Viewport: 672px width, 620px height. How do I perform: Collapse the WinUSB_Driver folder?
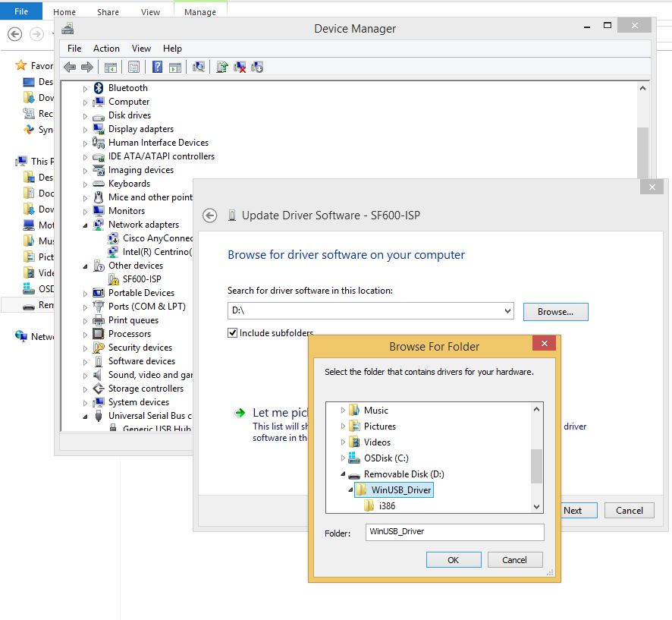click(350, 490)
